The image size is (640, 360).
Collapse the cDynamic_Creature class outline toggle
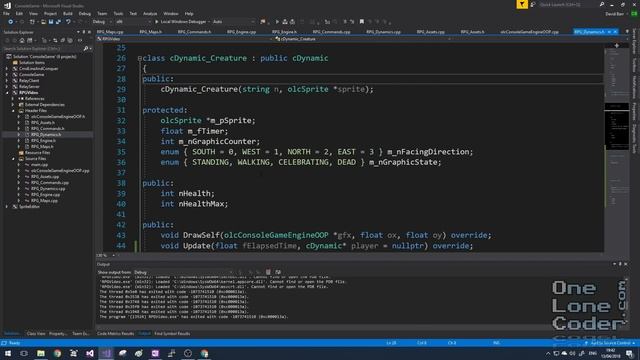pos(140,58)
